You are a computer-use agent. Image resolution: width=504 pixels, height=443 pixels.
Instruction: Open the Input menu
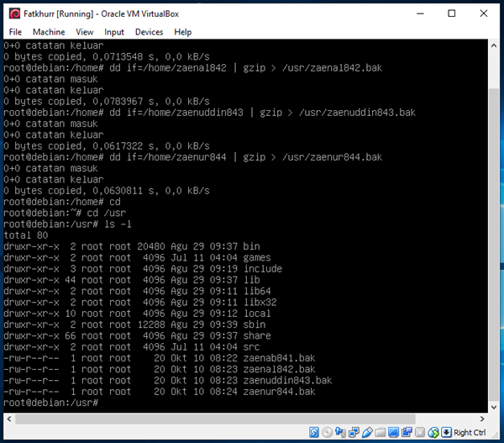coord(114,32)
